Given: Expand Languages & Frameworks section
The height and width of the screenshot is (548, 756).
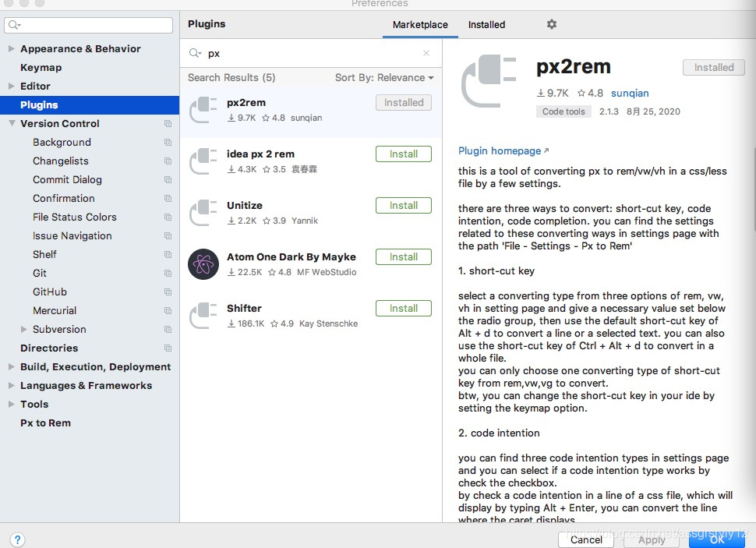Looking at the screenshot, I should (x=11, y=385).
